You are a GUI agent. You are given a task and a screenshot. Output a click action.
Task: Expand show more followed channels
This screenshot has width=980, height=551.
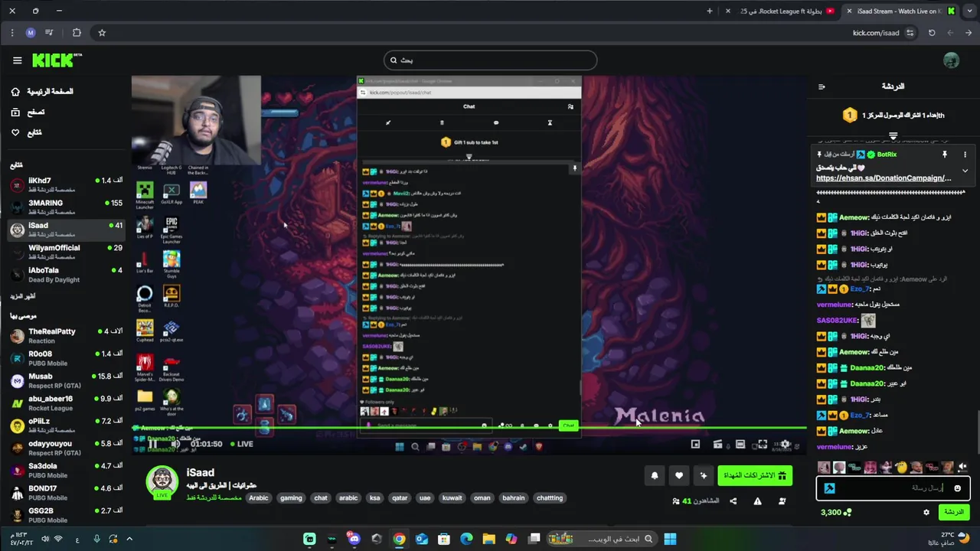(23, 296)
